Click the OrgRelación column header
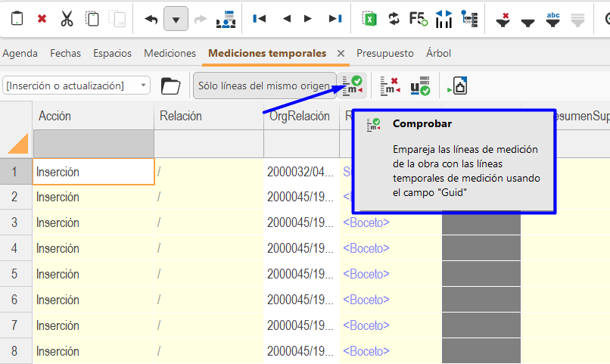This screenshot has height=364, width=610. click(302, 116)
